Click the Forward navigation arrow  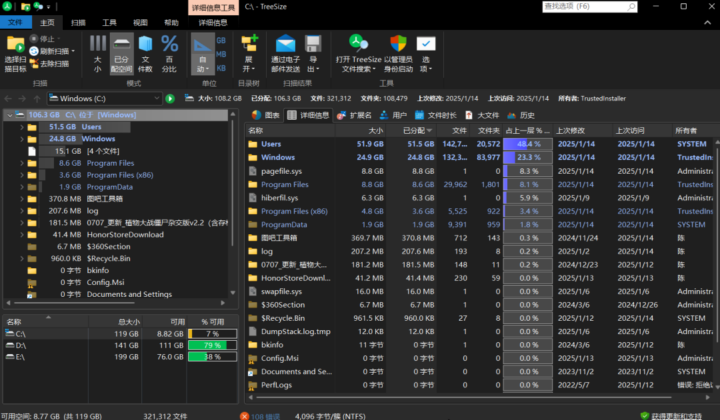[x=22, y=98]
